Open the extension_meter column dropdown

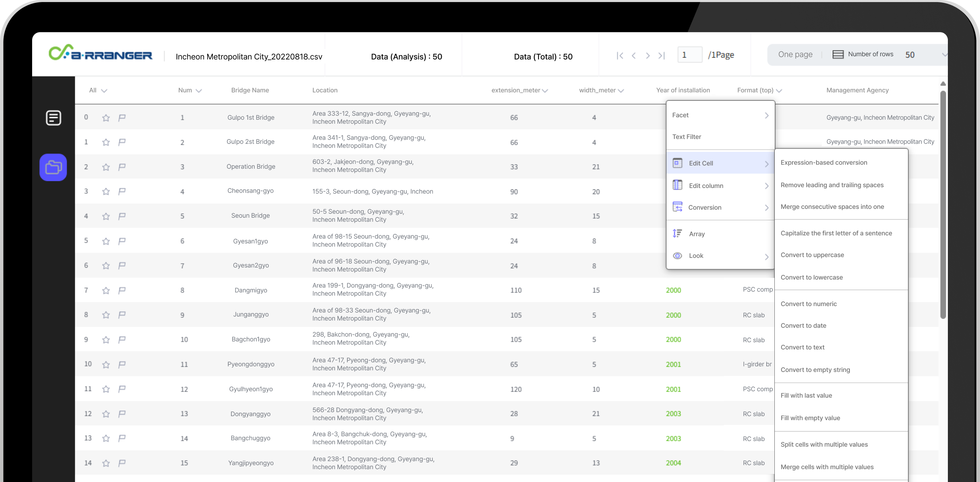[545, 91]
